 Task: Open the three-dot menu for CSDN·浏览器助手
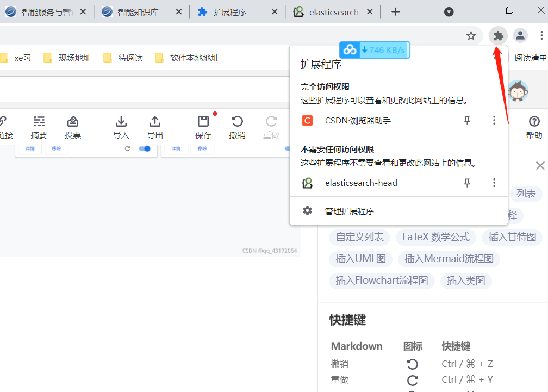[494, 120]
